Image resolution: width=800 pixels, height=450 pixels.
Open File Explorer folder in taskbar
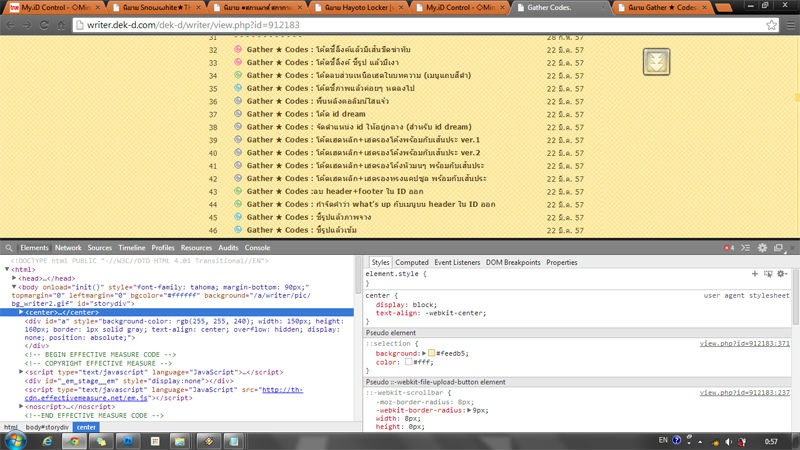pyautogui.click(x=179, y=441)
